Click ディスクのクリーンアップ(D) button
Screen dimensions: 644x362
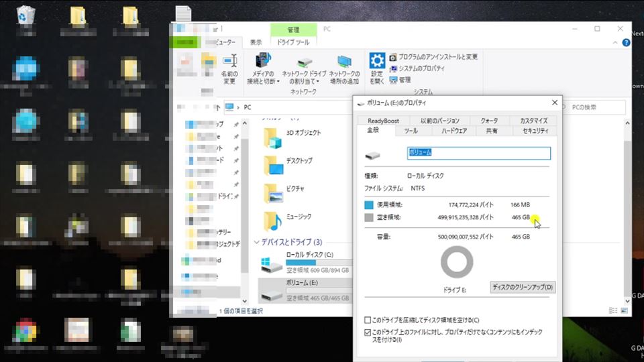523,287
